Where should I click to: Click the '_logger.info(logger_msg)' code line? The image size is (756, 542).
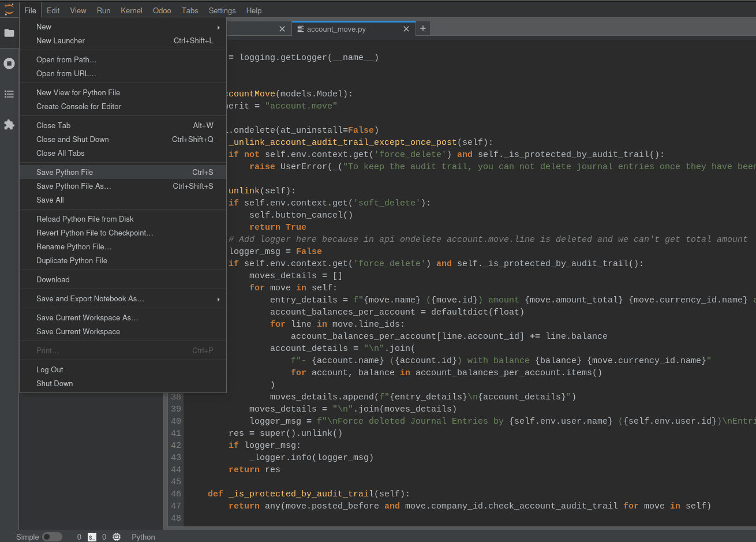(312, 457)
